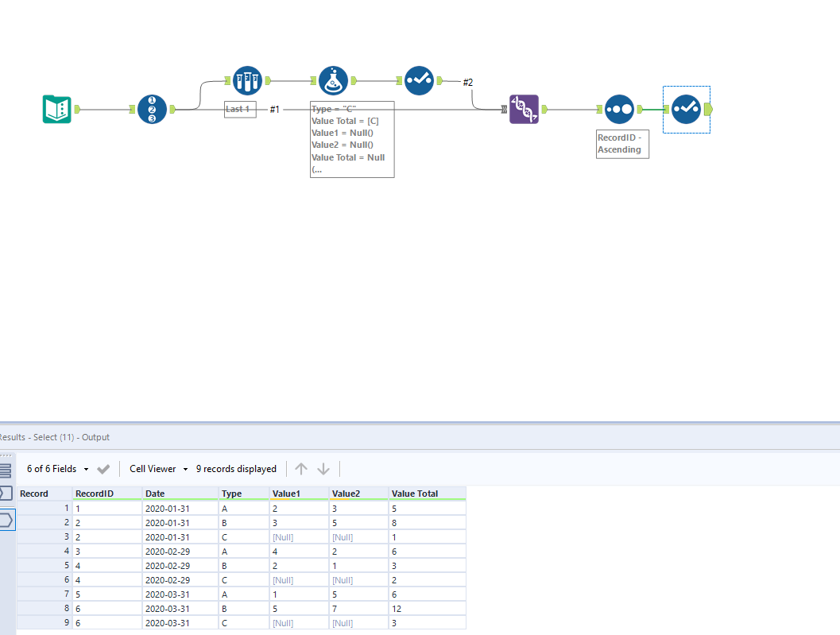Click the Sort tool icon
840x635 pixels.
pyautogui.click(x=618, y=110)
